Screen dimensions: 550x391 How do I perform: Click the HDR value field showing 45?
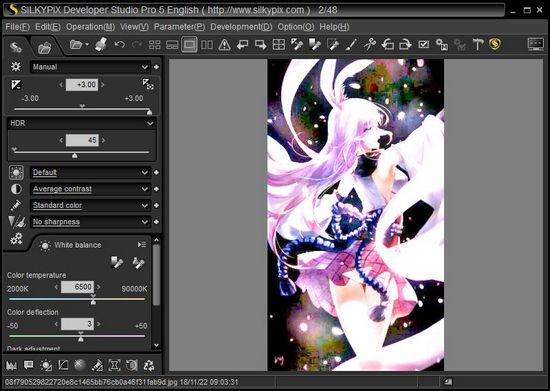(82, 140)
